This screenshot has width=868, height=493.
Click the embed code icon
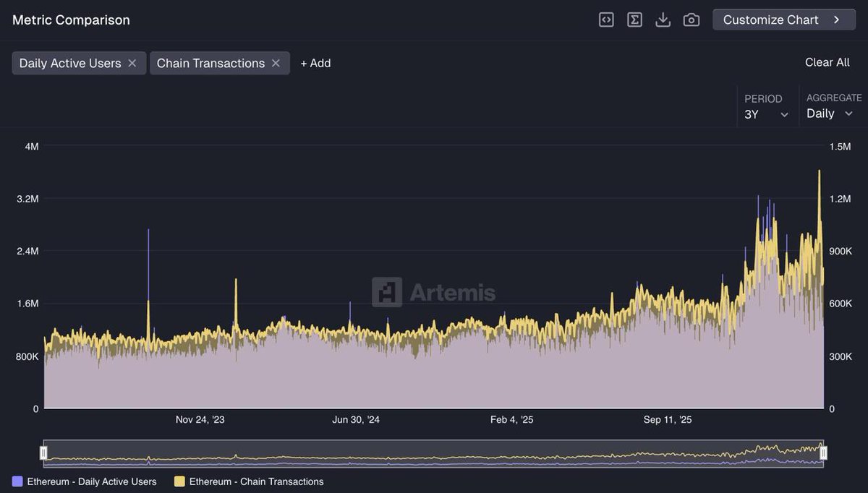coord(606,20)
